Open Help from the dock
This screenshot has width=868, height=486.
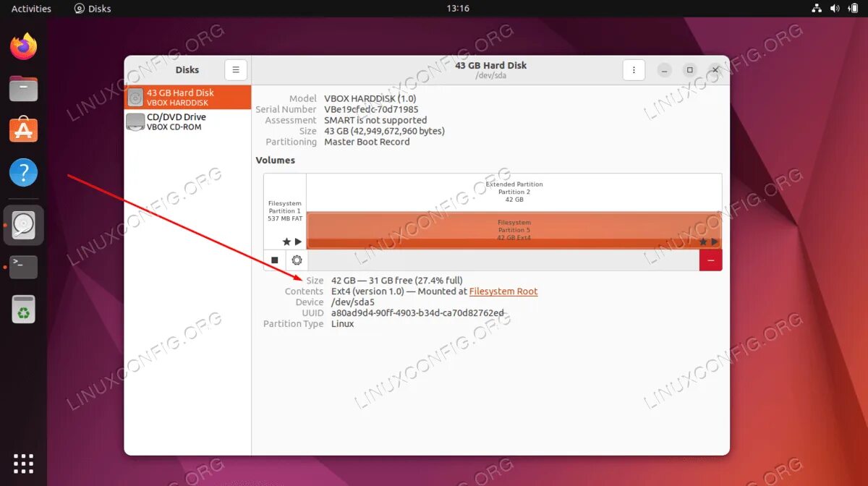click(x=24, y=173)
